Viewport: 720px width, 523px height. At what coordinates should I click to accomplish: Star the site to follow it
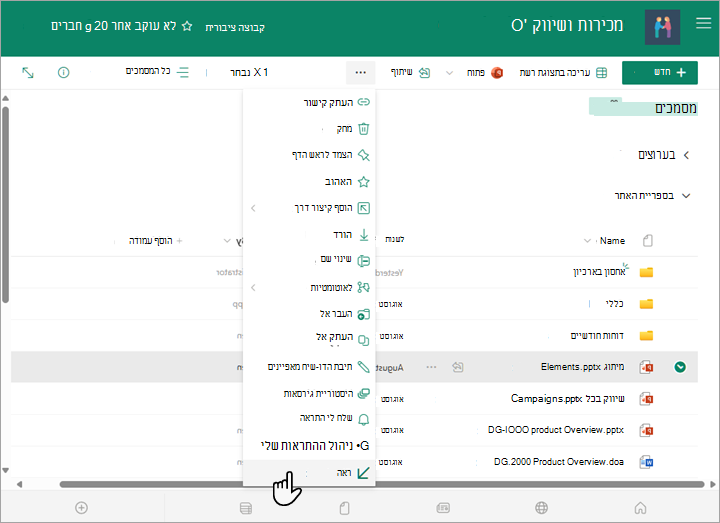tap(187, 26)
